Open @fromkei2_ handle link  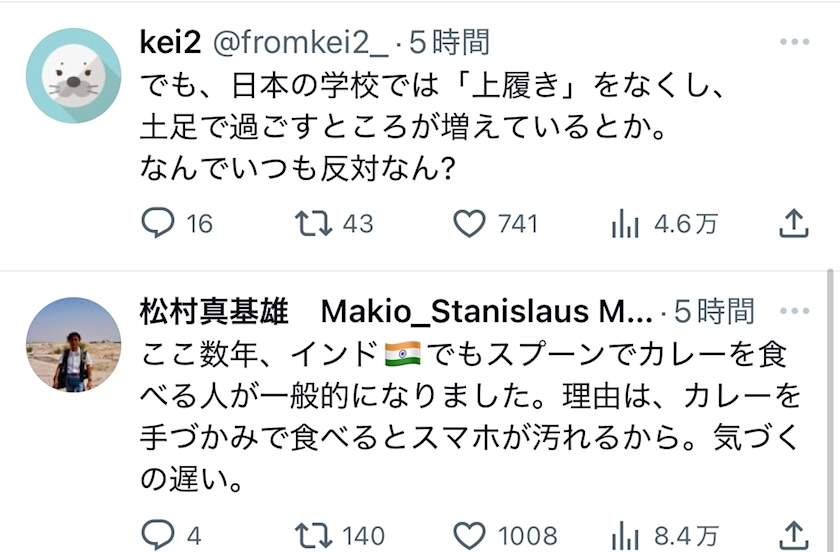pyautogui.click(x=300, y=42)
